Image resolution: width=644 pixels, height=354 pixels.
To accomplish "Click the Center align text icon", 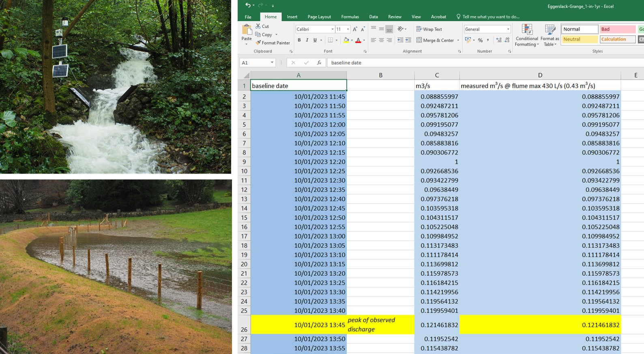I will tap(381, 40).
